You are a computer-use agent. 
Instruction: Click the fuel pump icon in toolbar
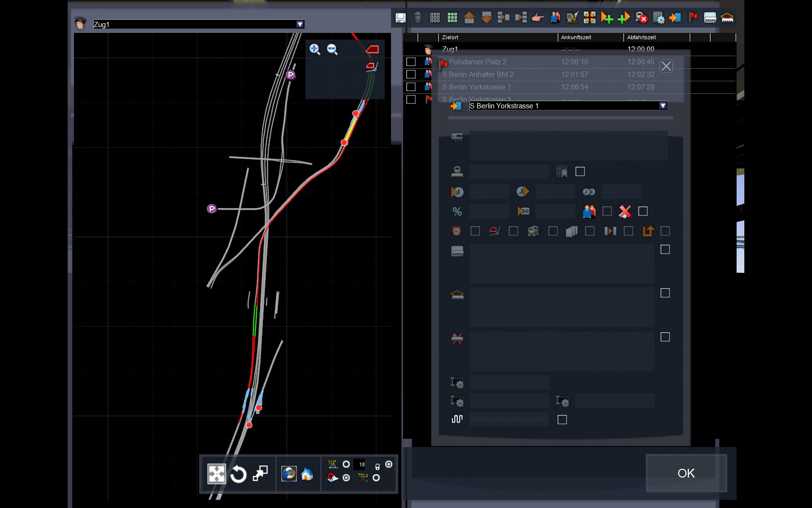tap(572, 18)
